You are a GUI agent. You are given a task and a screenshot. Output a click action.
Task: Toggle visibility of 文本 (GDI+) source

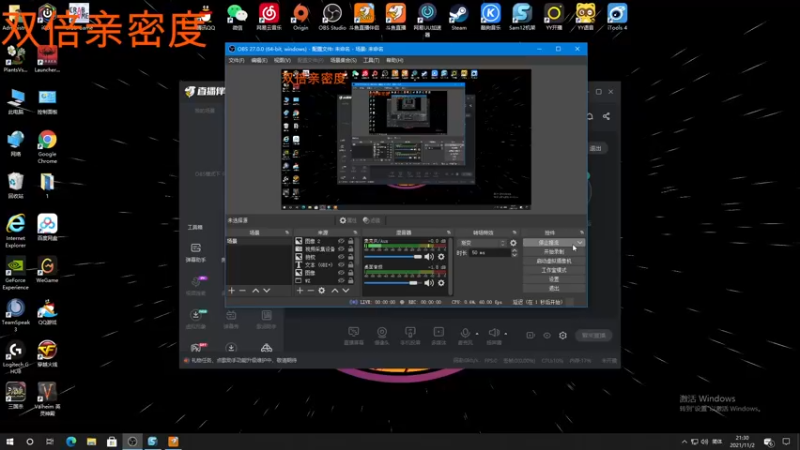pyautogui.click(x=341, y=265)
